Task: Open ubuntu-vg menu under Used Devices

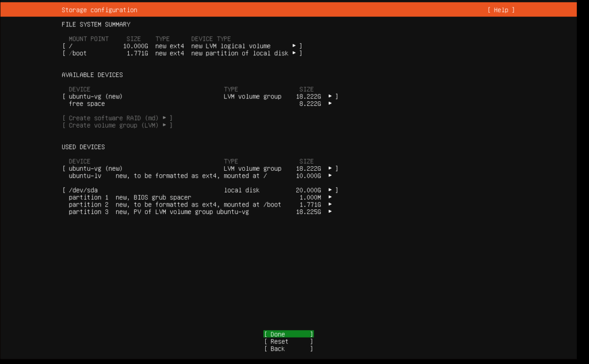Action: click(x=330, y=168)
